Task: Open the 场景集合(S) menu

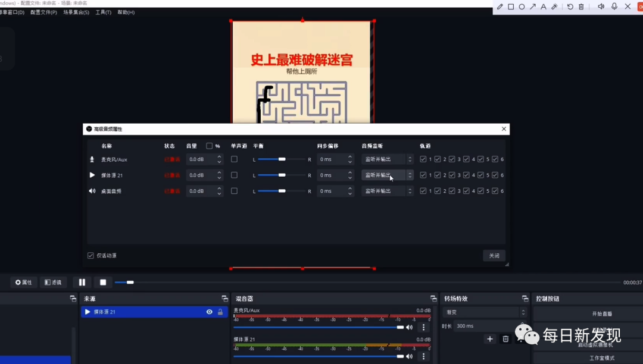Action: pyautogui.click(x=76, y=12)
